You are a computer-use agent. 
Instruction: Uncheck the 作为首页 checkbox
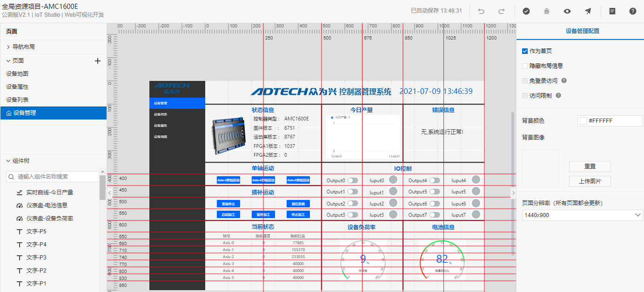tap(525, 51)
